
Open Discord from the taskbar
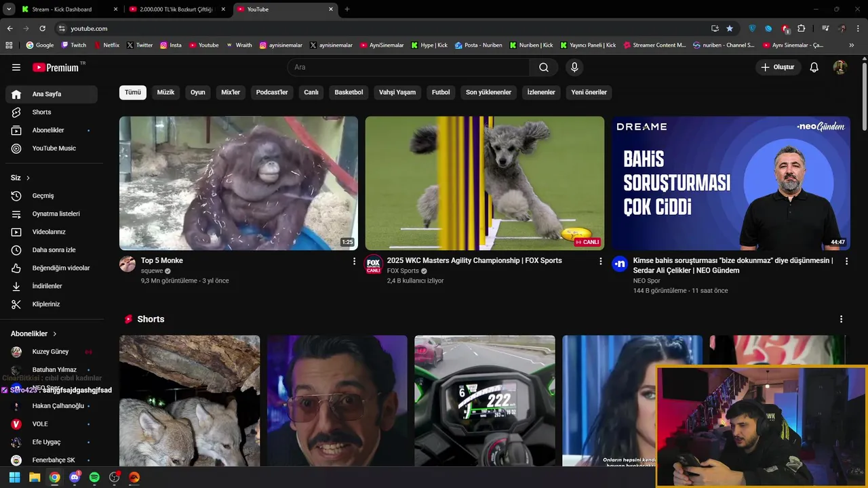[75, 477]
